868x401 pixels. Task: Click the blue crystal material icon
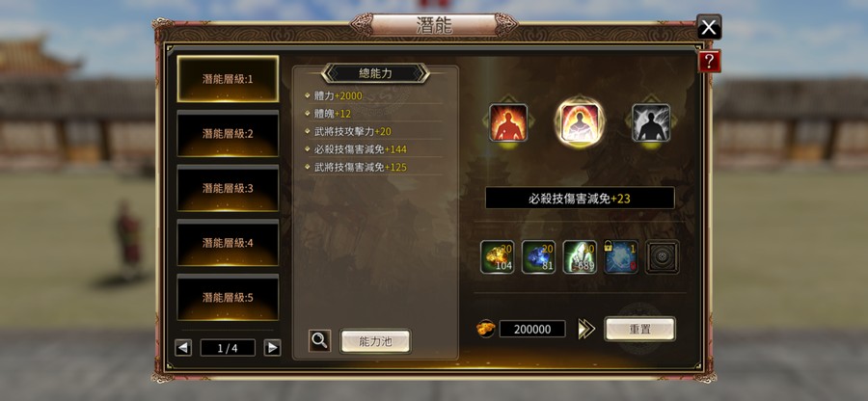pos(538,257)
